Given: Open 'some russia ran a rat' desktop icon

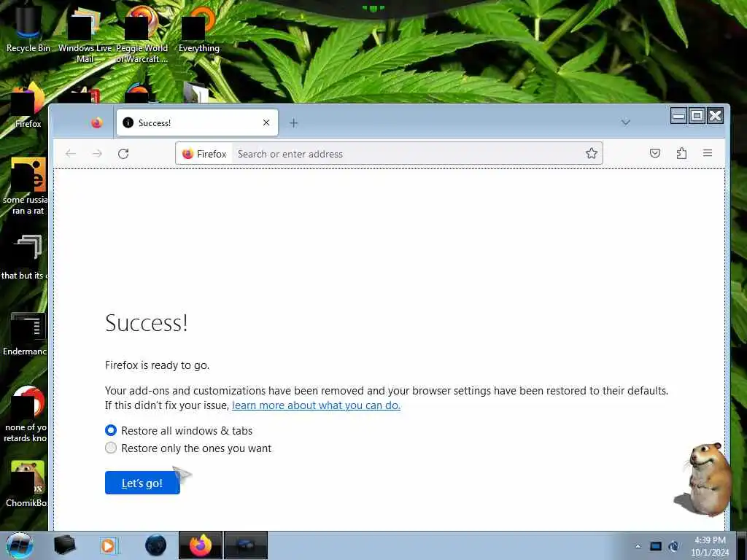Looking at the screenshot, I should tap(26, 187).
